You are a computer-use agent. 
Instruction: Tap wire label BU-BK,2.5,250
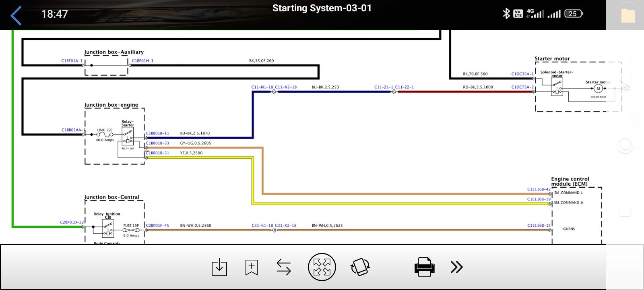click(x=325, y=87)
